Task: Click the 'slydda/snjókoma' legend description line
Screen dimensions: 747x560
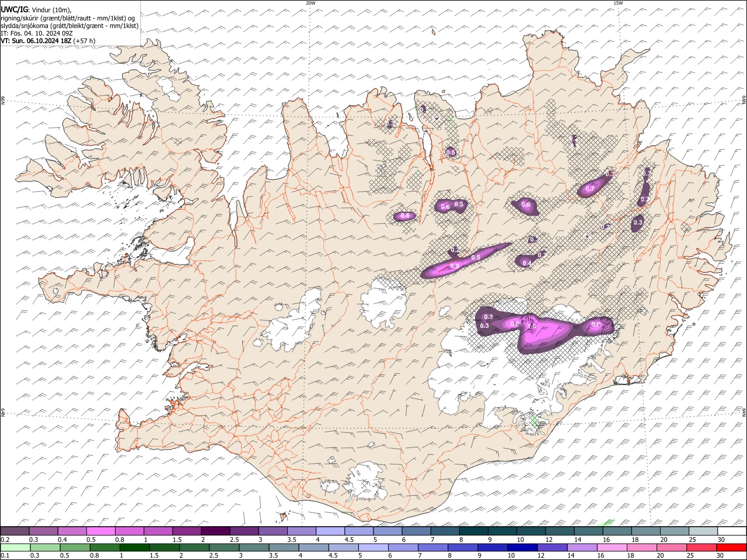Action: coord(69,26)
